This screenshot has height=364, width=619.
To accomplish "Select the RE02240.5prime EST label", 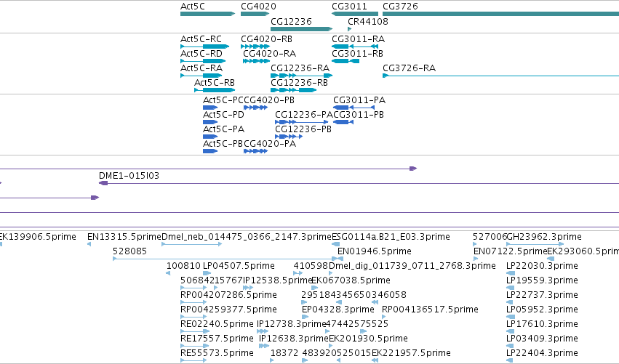I will [217, 325].
